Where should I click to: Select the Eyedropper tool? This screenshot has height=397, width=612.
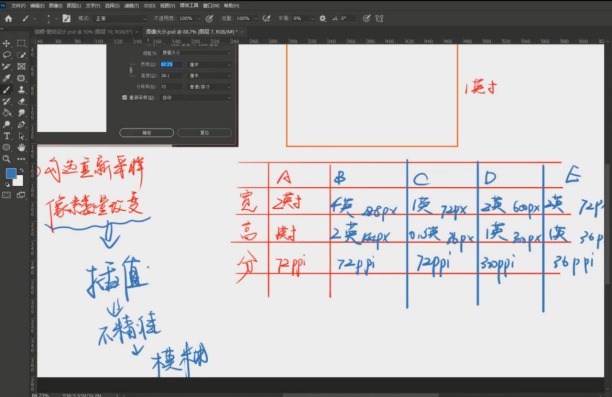click(7, 78)
